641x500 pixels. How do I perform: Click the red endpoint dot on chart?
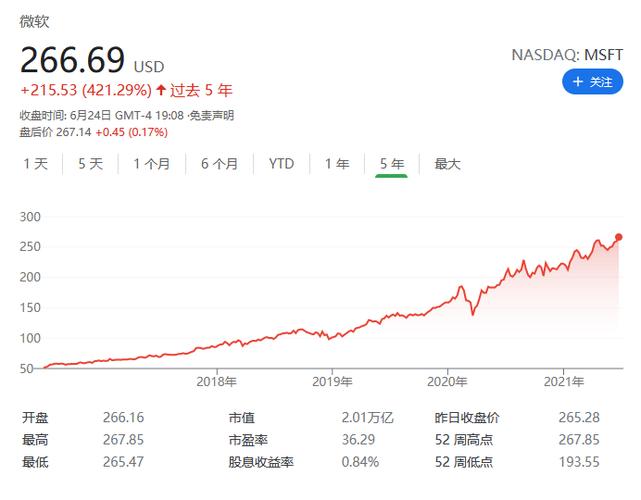coord(619,237)
